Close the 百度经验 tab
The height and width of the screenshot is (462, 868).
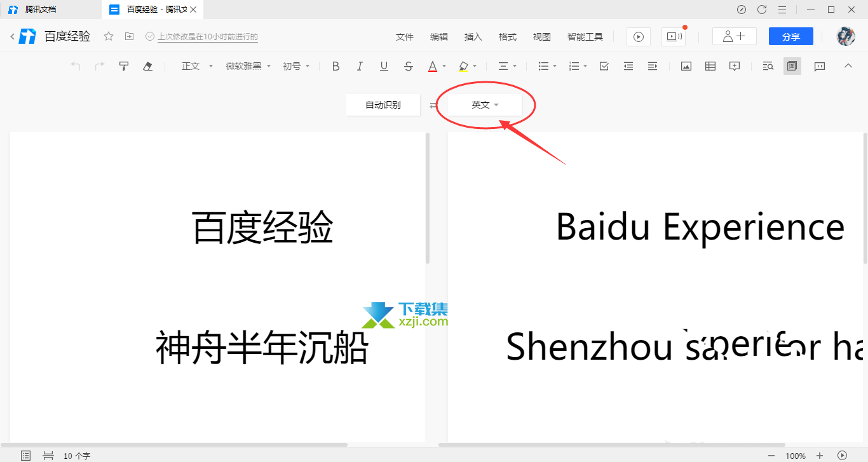(x=193, y=10)
